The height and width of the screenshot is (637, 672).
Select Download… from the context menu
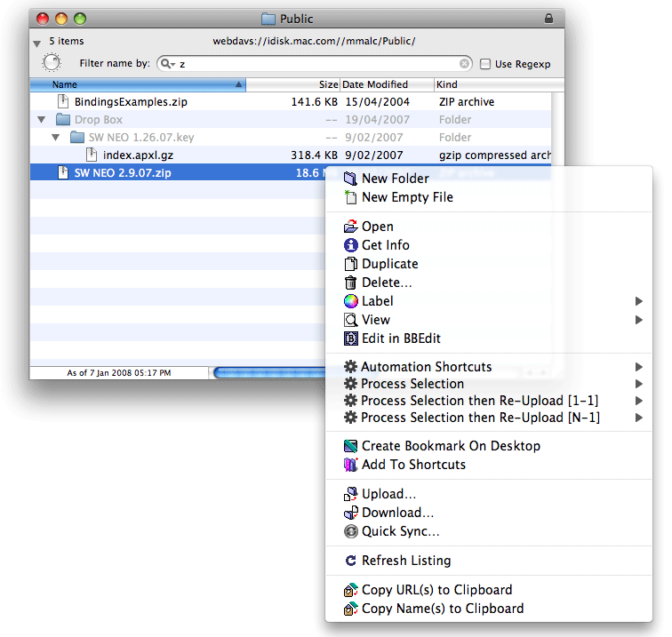tap(397, 513)
